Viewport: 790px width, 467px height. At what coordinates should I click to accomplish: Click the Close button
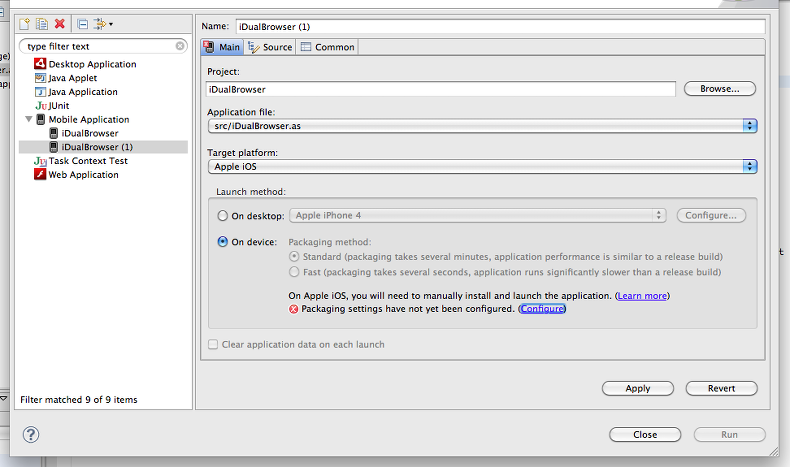(645, 435)
